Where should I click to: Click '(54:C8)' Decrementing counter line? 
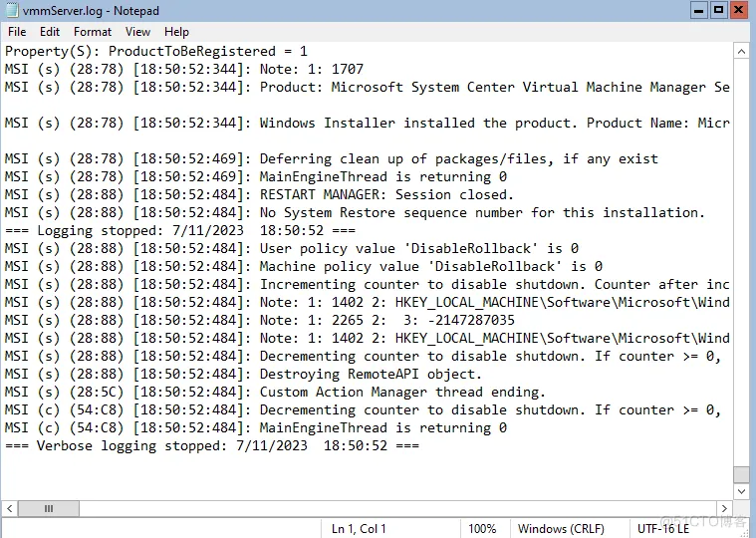click(363, 409)
